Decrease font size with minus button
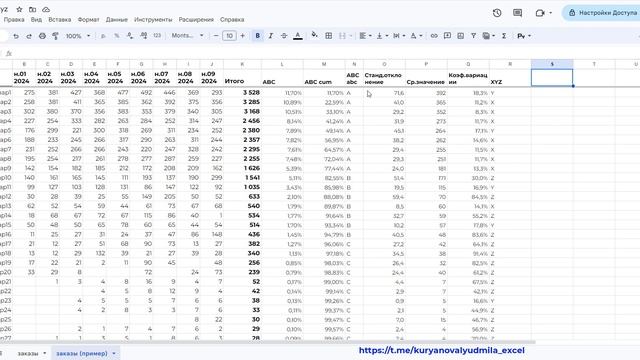Viewport: 640px width, 360px height. coord(216,36)
